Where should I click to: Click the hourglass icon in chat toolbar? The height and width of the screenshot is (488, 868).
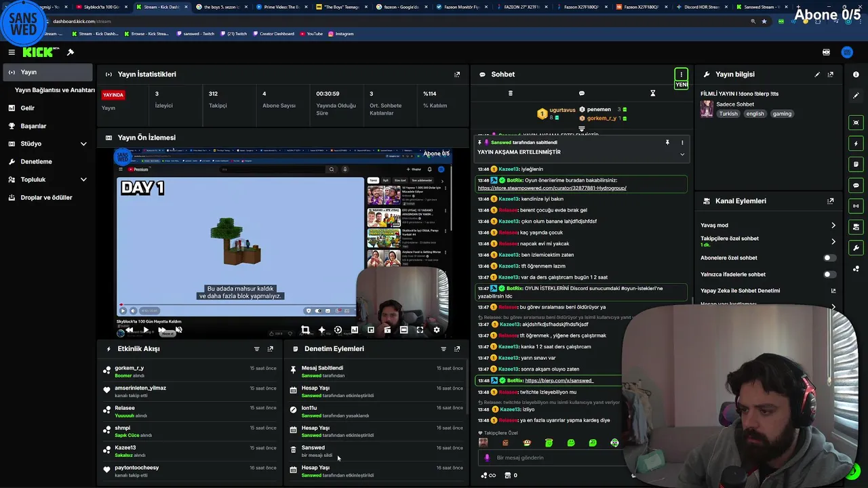point(653,93)
